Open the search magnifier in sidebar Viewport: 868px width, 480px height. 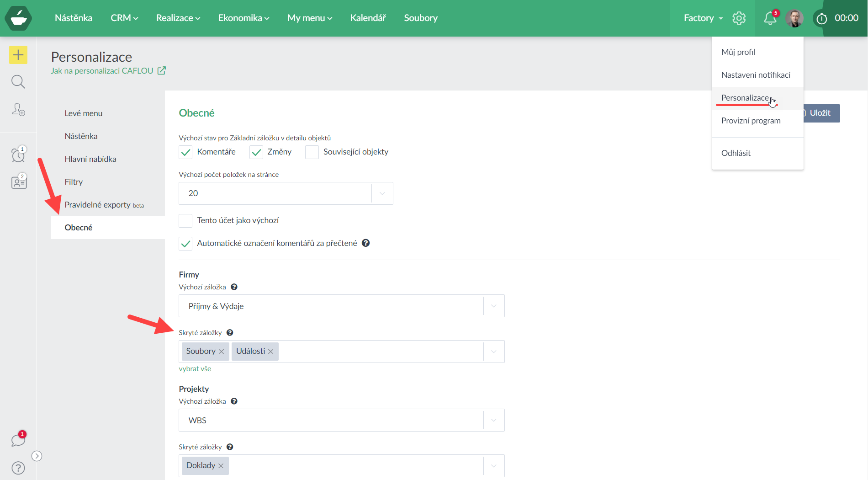coord(18,82)
